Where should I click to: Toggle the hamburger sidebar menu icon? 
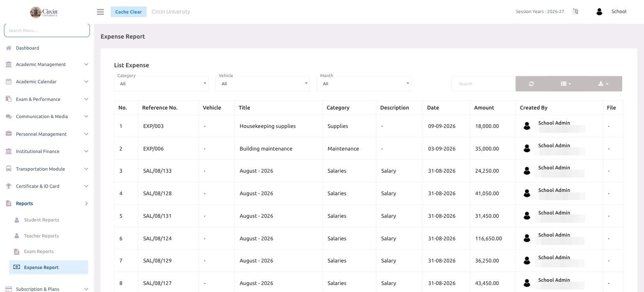pyautogui.click(x=100, y=12)
